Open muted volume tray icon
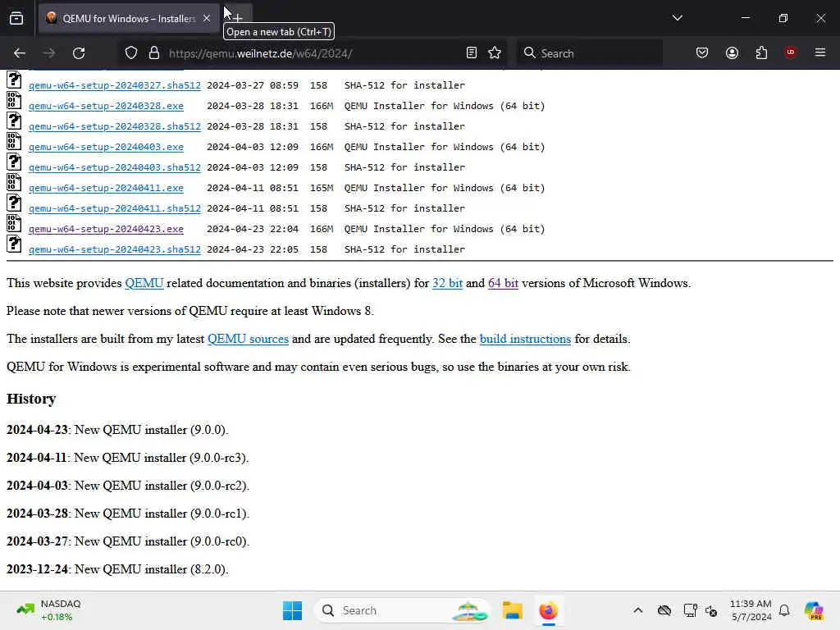The image size is (840, 630). 711,610
